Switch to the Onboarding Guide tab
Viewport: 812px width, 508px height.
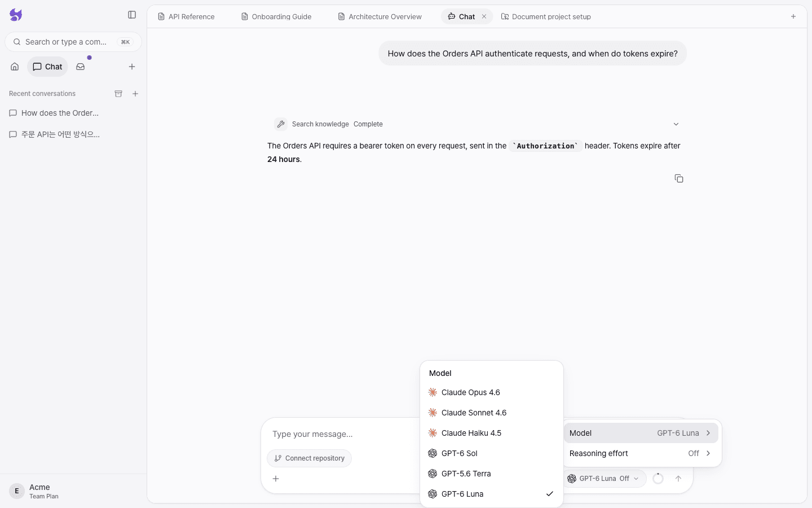pos(276,16)
